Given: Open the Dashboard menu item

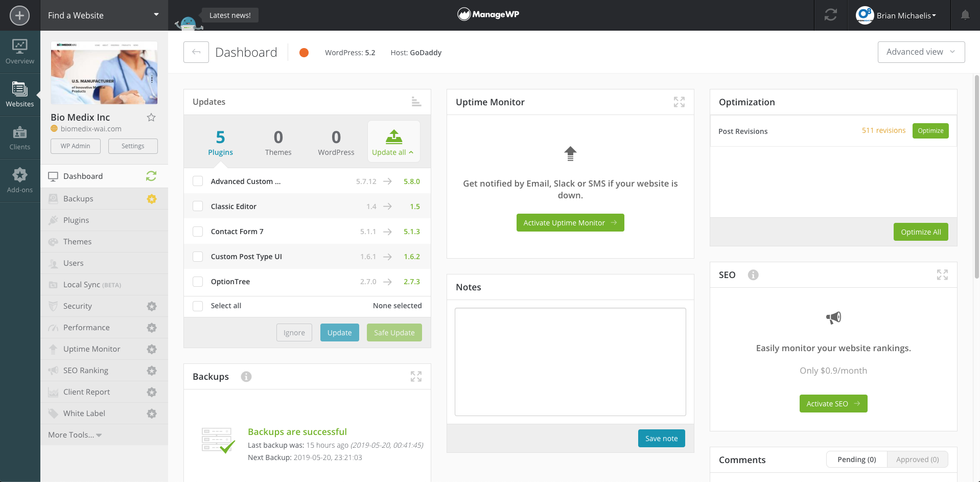Looking at the screenshot, I should click(x=104, y=176).
